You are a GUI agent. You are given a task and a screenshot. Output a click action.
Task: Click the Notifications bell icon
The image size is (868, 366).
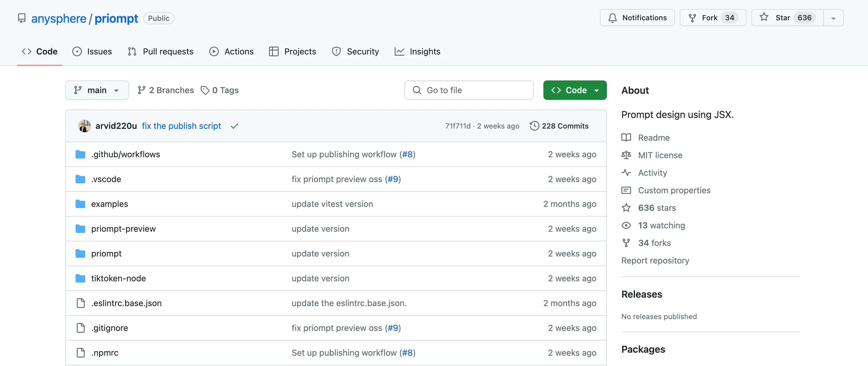613,18
